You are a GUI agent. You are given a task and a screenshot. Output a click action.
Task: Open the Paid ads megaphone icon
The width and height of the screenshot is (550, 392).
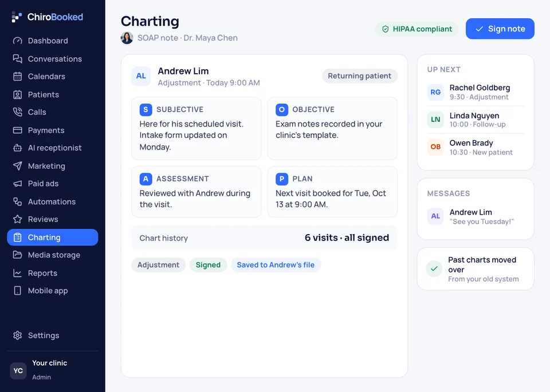point(18,184)
